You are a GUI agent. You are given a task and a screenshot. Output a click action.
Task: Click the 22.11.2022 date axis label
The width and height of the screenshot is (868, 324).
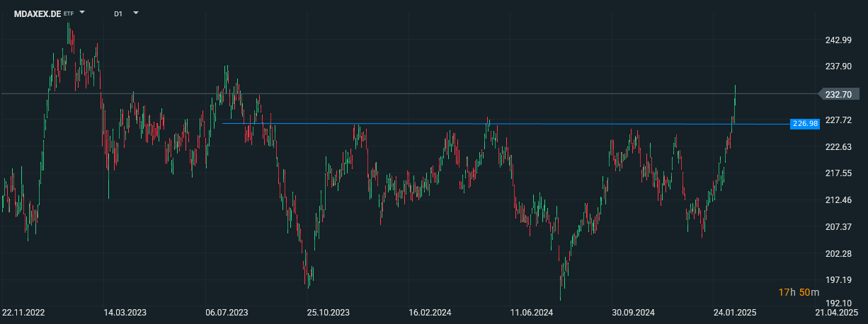point(23,312)
